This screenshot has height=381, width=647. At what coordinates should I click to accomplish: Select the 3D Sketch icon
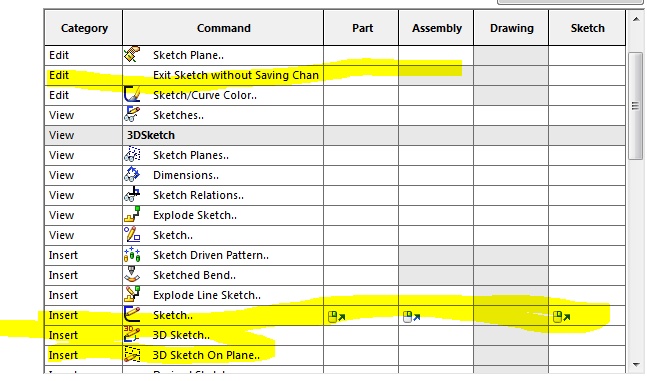(132, 334)
